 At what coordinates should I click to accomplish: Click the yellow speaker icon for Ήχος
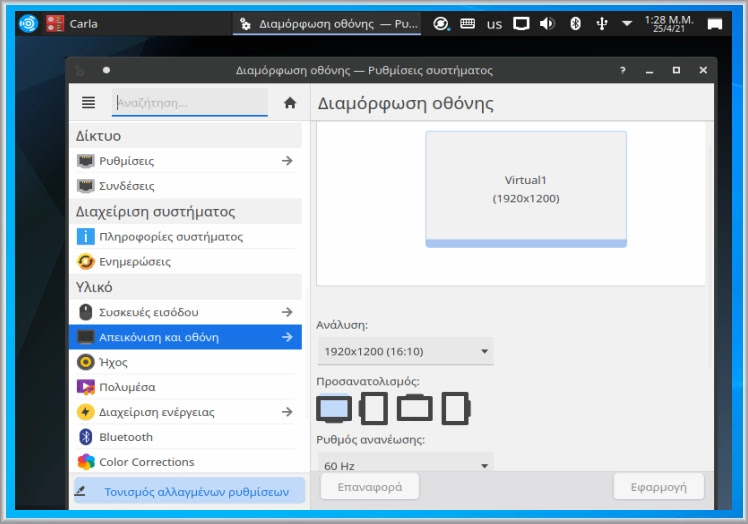click(85, 362)
